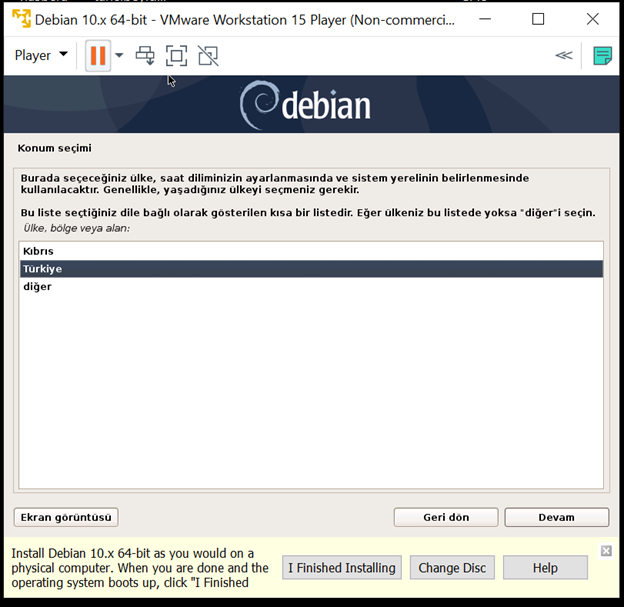
Task: Open the Player menu
Action: pos(41,55)
